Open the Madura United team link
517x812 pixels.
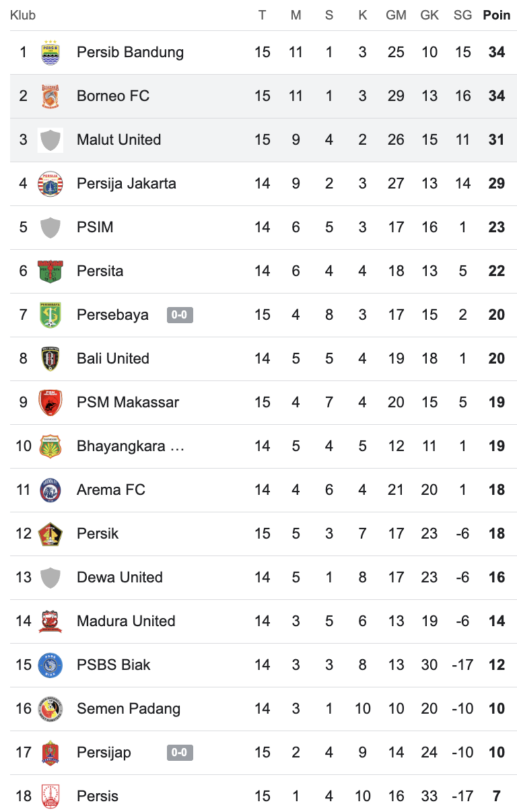(x=126, y=621)
